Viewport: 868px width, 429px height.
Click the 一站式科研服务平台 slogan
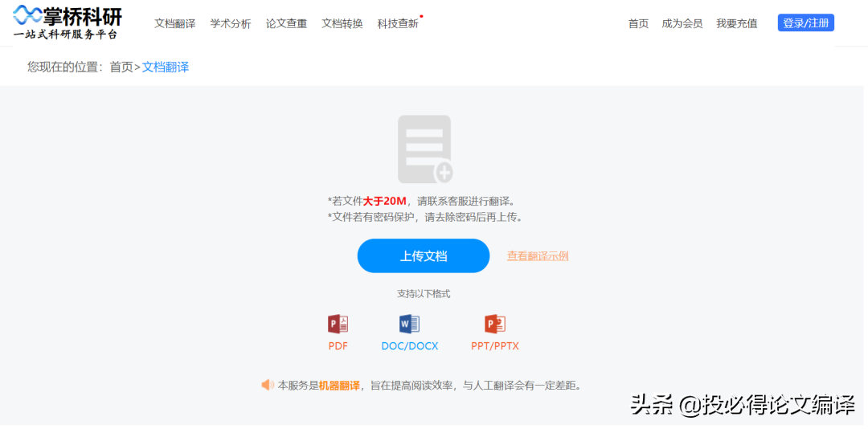point(65,35)
